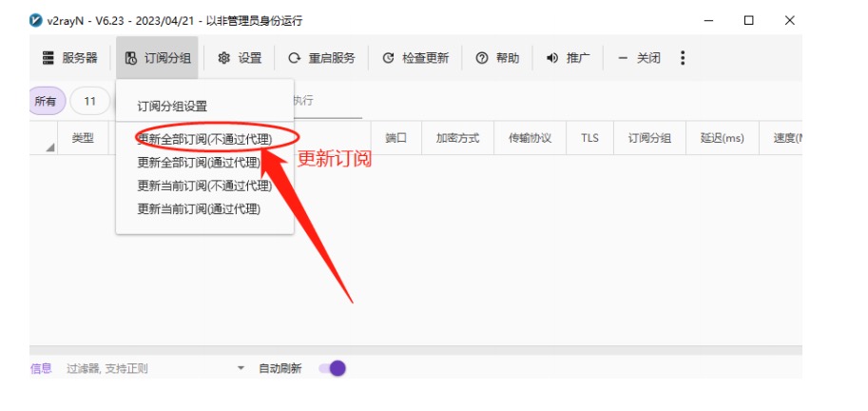Choose 更新全部订阅(不通过代理)
The height and width of the screenshot is (411, 868).
click(204, 139)
